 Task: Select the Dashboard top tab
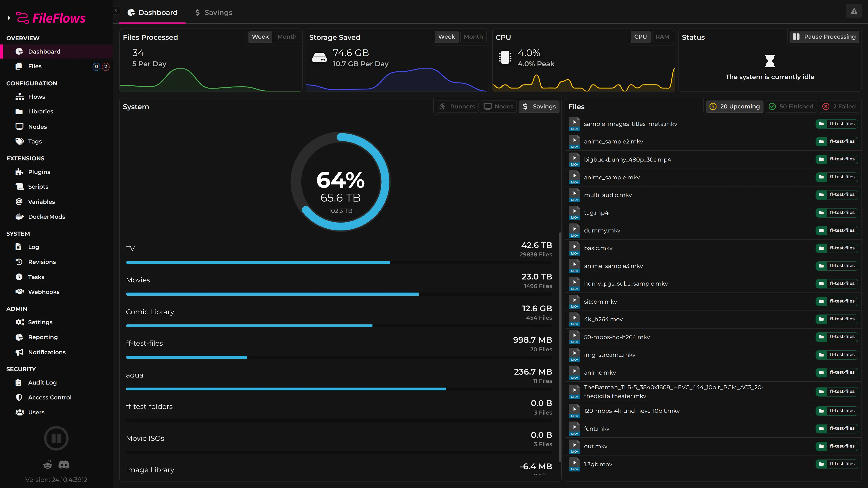tap(152, 12)
